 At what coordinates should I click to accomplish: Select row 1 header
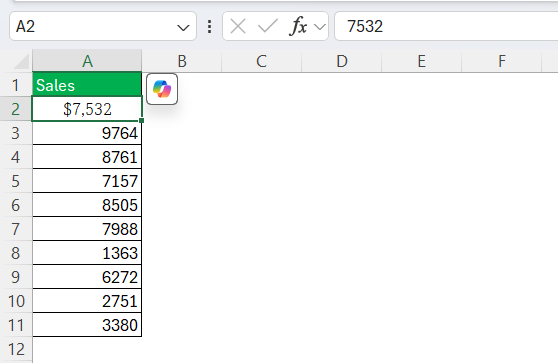click(x=16, y=85)
